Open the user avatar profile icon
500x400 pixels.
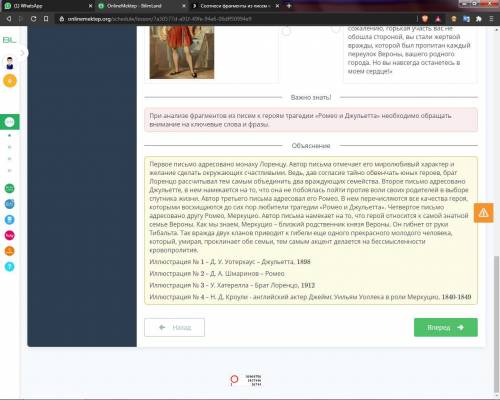(x=10, y=63)
